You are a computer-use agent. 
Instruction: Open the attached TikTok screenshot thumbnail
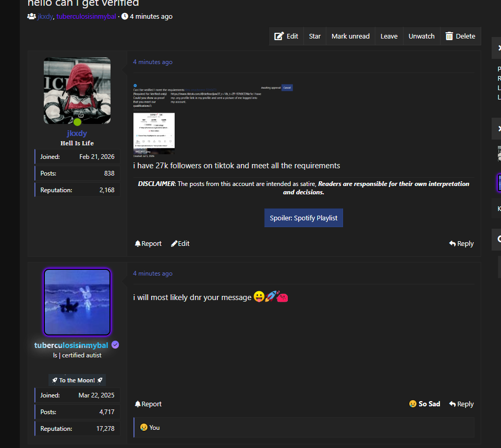point(154,133)
